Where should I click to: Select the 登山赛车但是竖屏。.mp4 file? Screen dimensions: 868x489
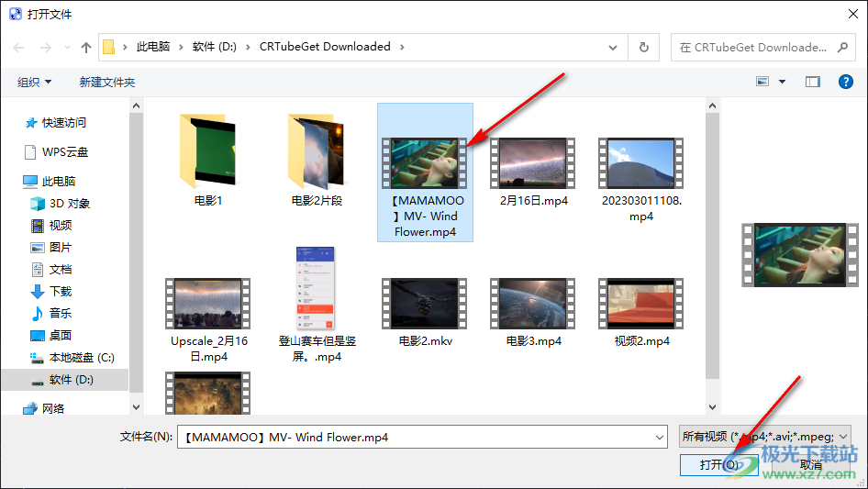coord(317,305)
